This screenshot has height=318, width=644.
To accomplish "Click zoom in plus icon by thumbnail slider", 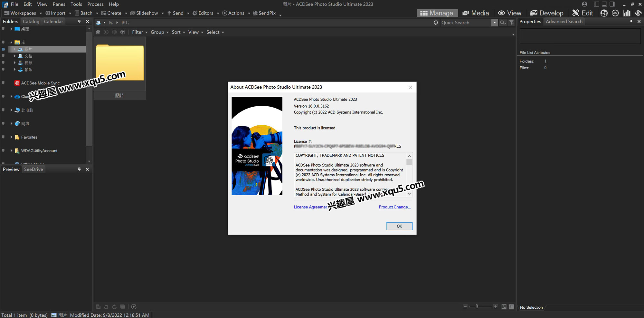I will pyautogui.click(x=496, y=306).
